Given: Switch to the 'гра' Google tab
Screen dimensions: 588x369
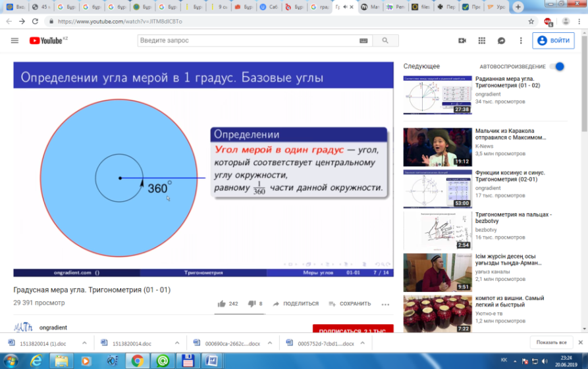Looking at the screenshot, I should [320, 7].
